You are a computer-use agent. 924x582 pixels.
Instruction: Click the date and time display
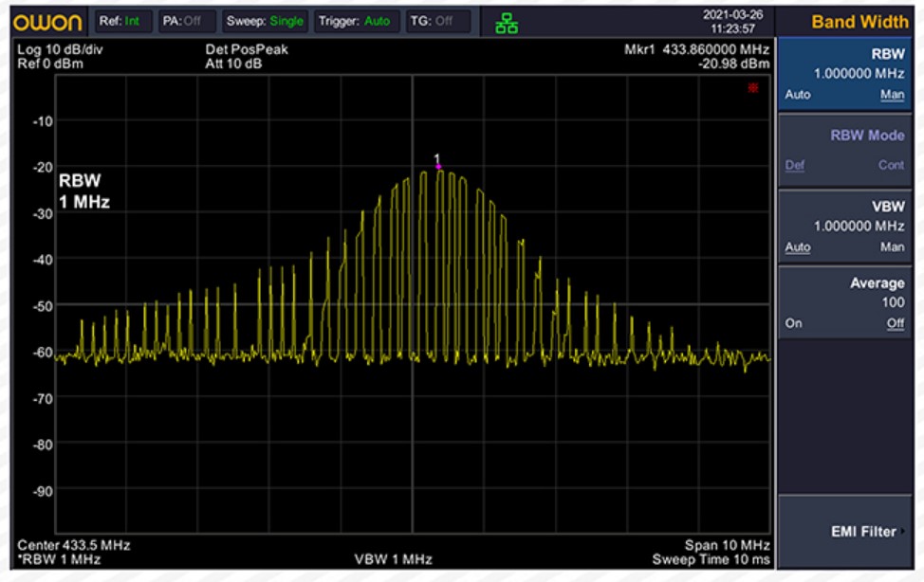(x=732, y=22)
